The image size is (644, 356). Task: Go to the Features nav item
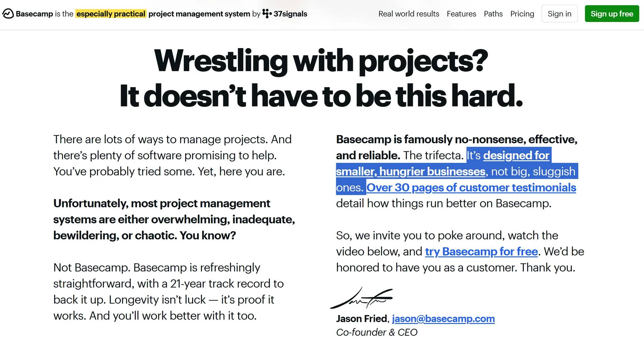(461, 14)
